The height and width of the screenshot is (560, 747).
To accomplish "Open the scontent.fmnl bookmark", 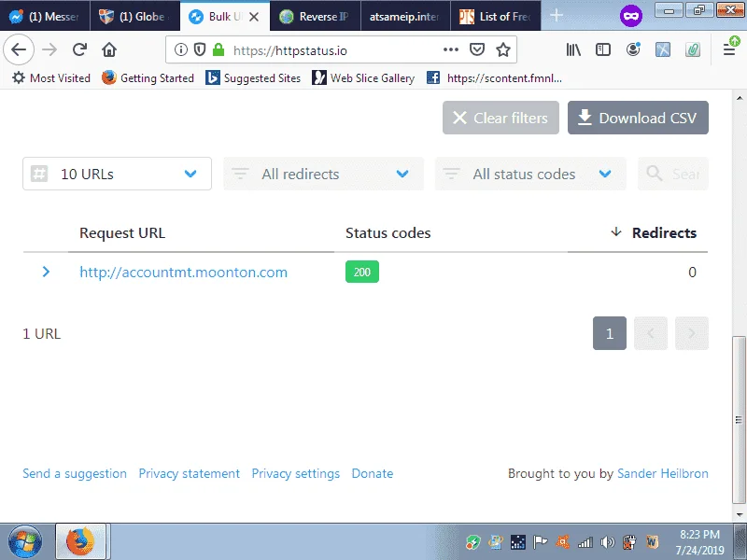I will pos(494,77).
